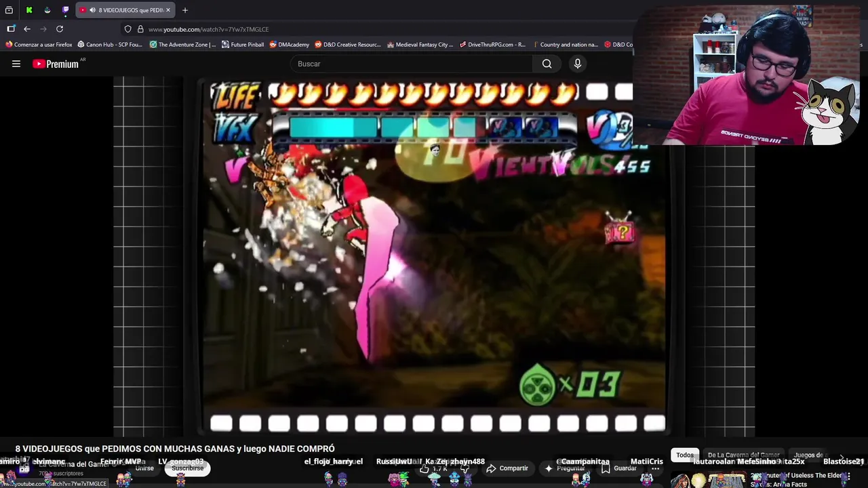Open Firefox View from the tab strip
The height and width of the screenshot is (488, 868).
point(9,10)
